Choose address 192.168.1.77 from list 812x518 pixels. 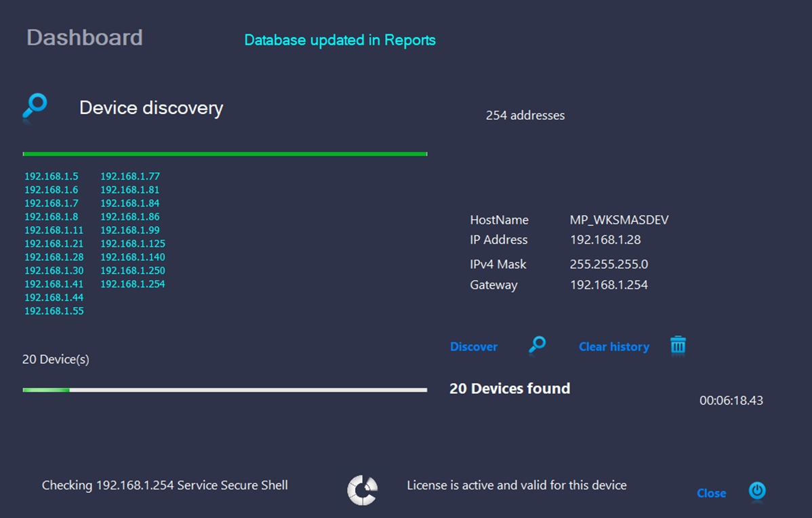click(130, 176)
